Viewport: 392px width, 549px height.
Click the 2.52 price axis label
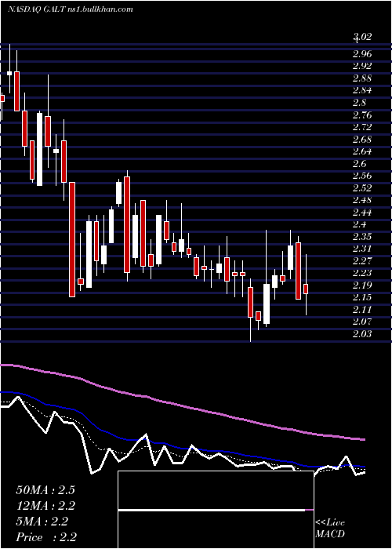(x=362, y=188)
